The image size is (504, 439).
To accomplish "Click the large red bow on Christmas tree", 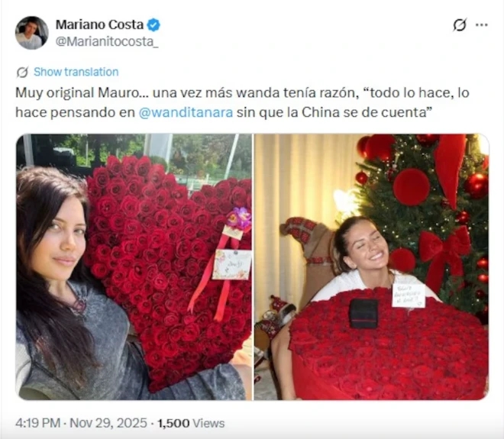I will [x=445, y=247].
